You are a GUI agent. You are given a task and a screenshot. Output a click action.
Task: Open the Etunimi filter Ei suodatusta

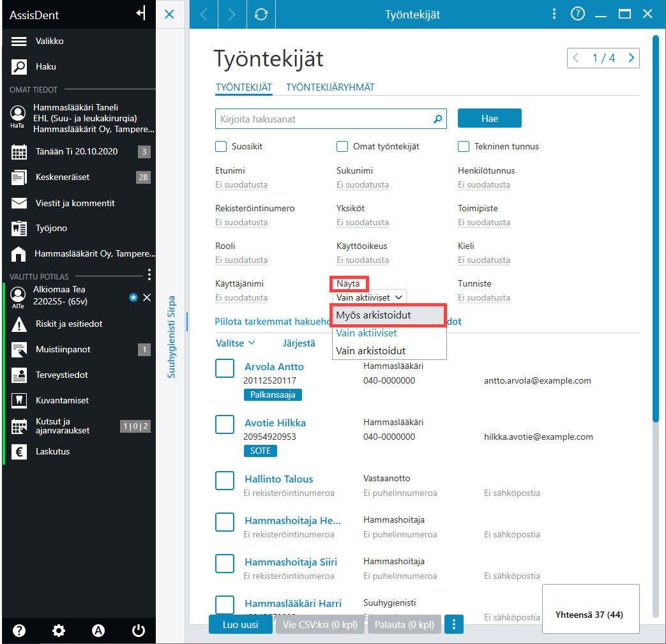click(x=241, y=184)
